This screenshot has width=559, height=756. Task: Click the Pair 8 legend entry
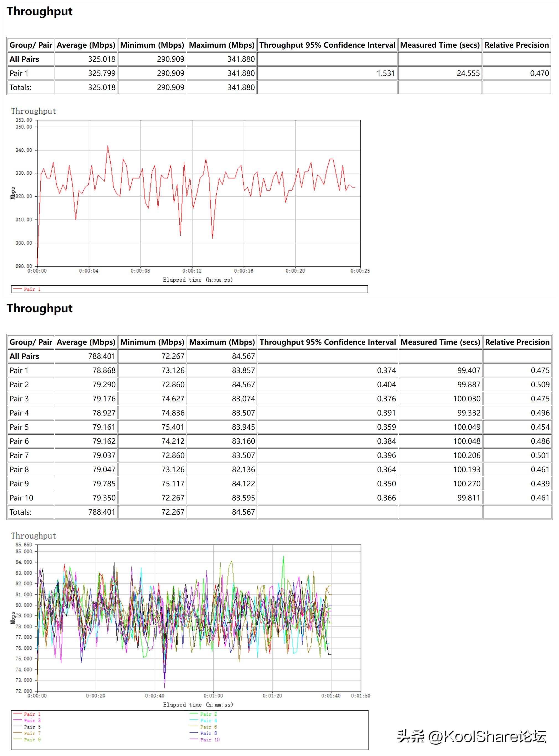[x=208, y=733]
